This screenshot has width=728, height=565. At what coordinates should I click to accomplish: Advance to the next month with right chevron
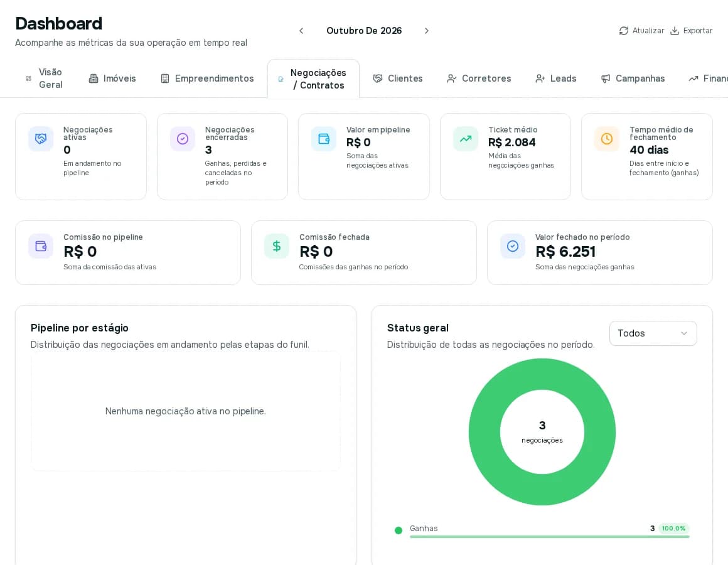click(x=427, y=31)
